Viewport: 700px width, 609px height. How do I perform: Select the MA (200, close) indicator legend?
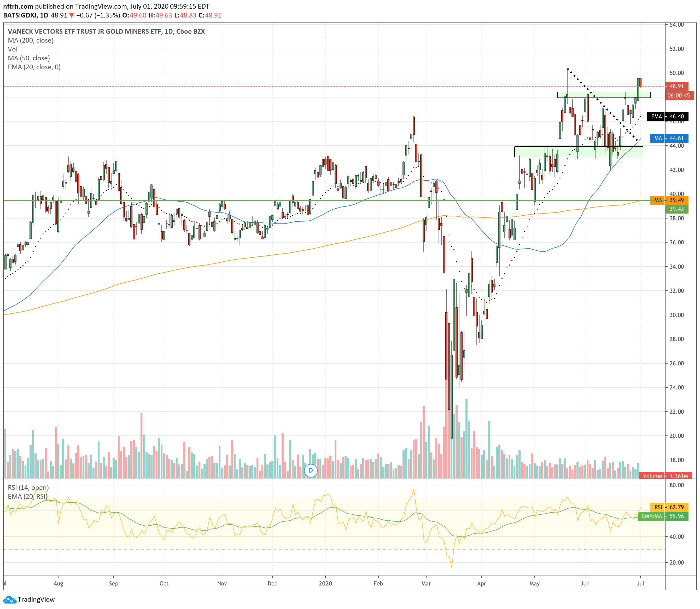[31, 41]
